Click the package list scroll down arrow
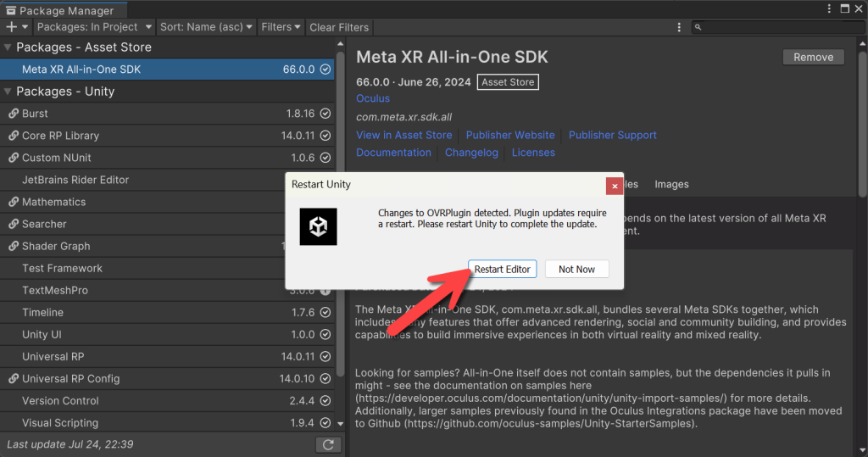868x457 pixels. pos(341,424)
